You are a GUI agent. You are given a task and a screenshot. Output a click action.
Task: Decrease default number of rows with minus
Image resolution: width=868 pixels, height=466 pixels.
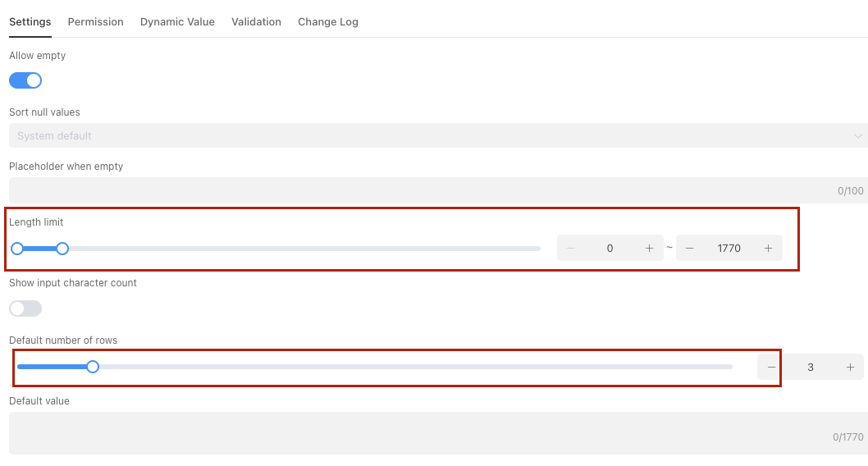point(771,368)
